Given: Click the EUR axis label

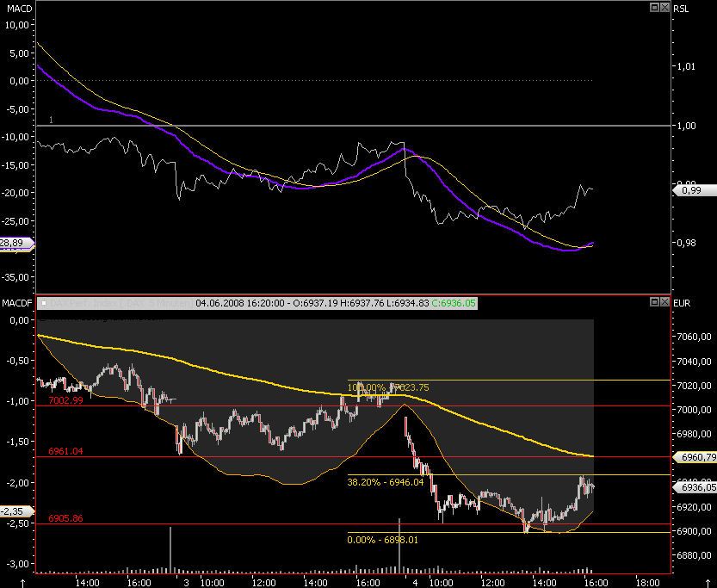Looking at the screenshot, I should [x=682, y=303].
